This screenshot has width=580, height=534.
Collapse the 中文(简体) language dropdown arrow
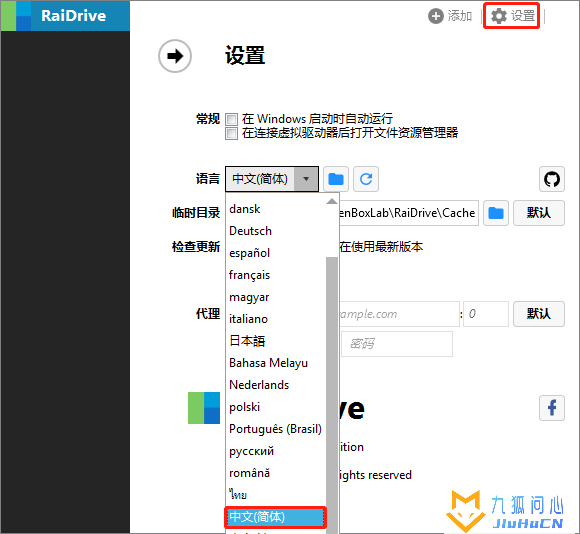tap(306, 179)
